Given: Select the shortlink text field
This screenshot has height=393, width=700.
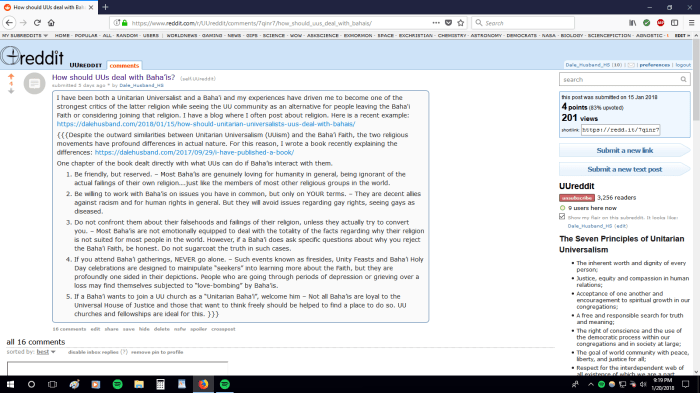Looking at the screenshot, I should [x=621, y=130].
